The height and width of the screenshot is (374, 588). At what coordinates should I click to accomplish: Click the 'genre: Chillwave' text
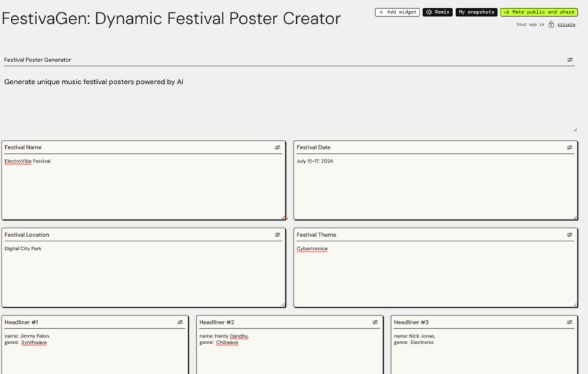click(x=219, y=343)
